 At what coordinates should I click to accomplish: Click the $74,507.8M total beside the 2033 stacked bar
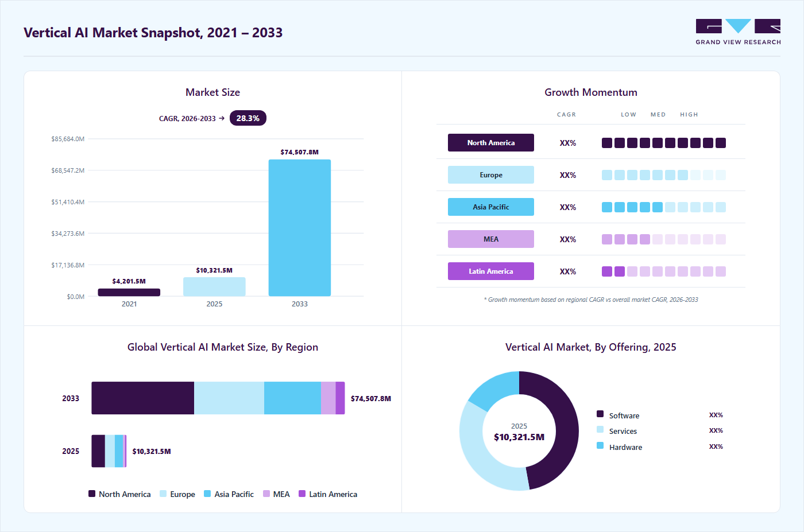(x=371, y=399)
